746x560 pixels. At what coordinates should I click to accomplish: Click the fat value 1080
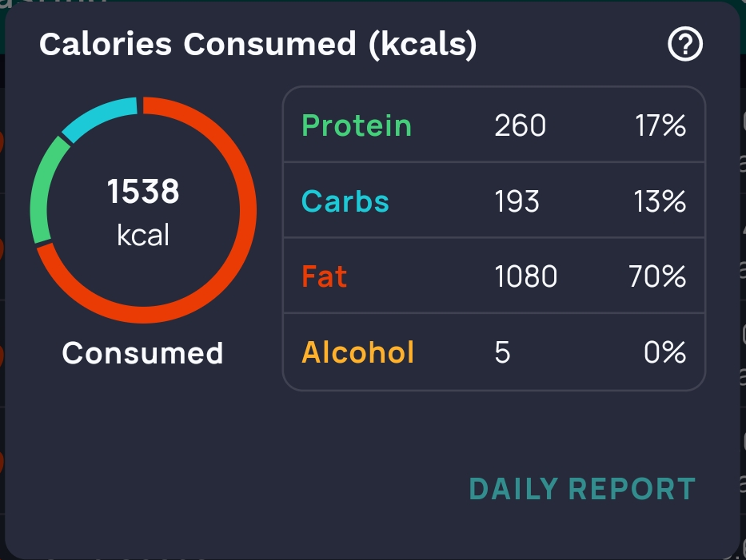tap(526, 276)
